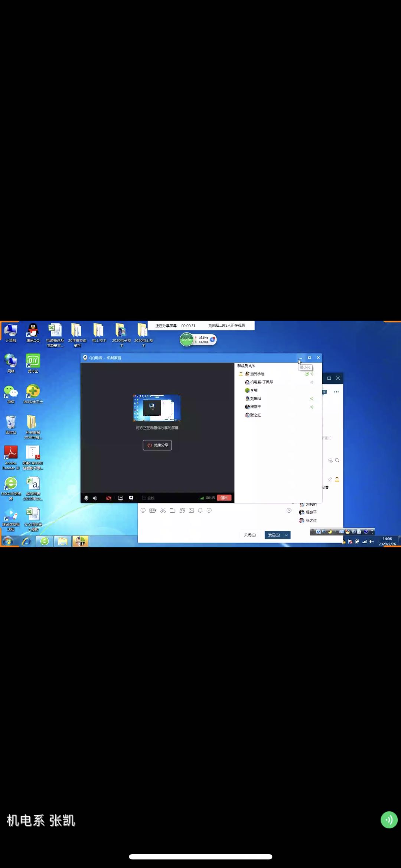Click the 腾讯QQ desktop shortcut

[x=33, y=332]
